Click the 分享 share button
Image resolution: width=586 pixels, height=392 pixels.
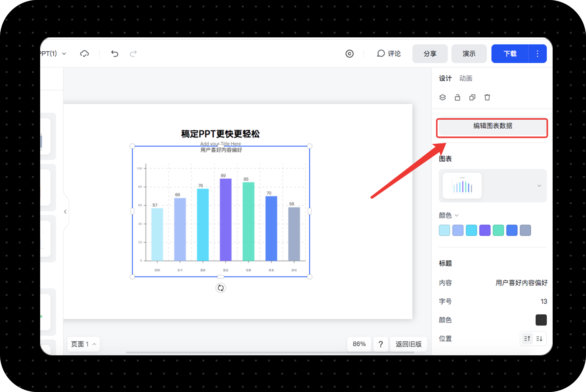[430, 54]
